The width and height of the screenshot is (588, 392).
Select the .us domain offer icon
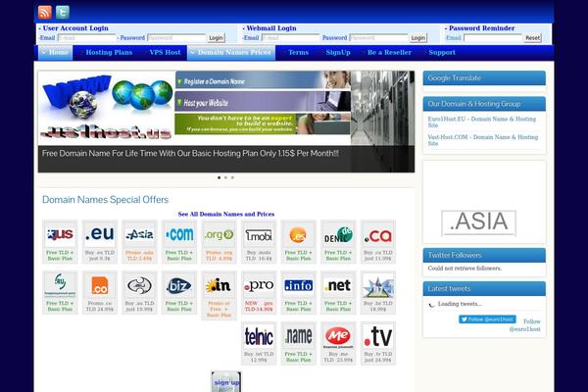coord(60,235)
